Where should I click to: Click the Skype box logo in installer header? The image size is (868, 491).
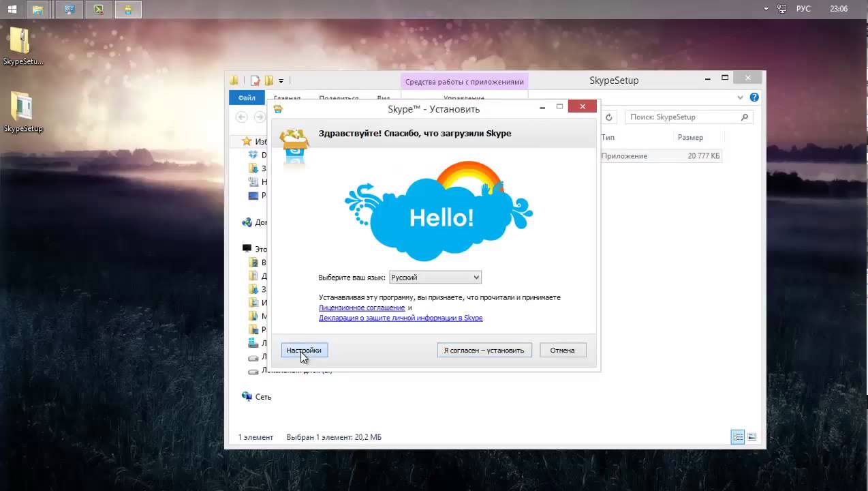295,148
